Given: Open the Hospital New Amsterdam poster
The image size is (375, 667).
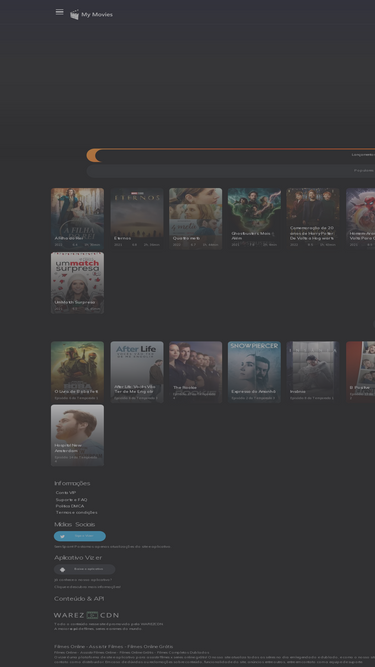Looking at the screenshot, I should [77, 435].
